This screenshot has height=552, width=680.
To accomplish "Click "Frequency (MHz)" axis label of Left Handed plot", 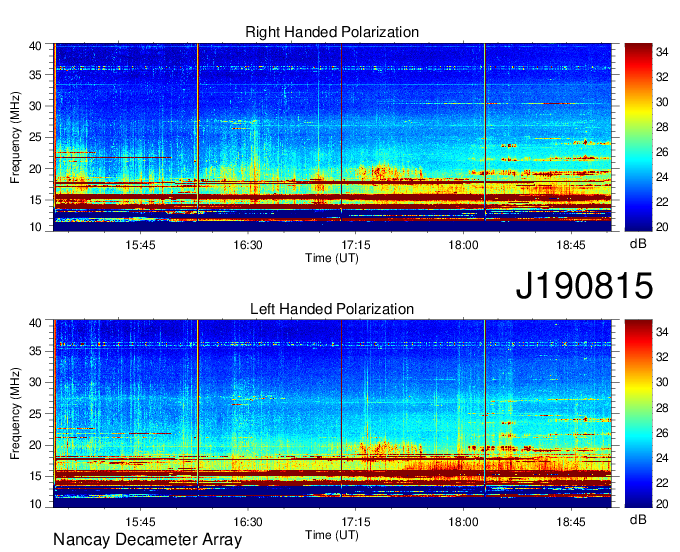I will pyautogui.click(x=15, y=414).
